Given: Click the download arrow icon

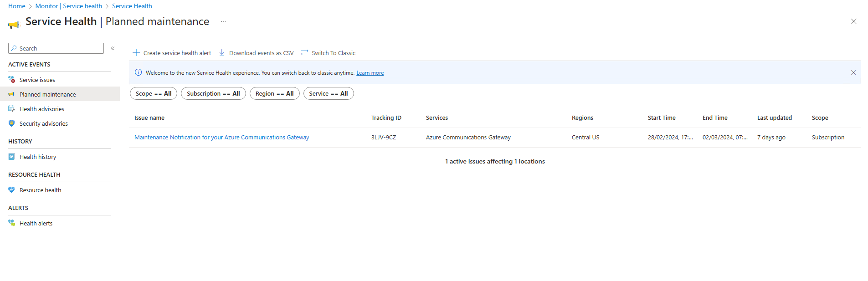Looking at the screenshot, I should [x=222, y=52].
